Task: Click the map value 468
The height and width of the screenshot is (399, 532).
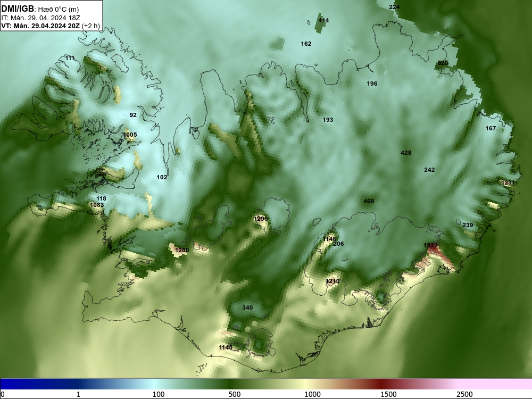Action: point(369,202)
